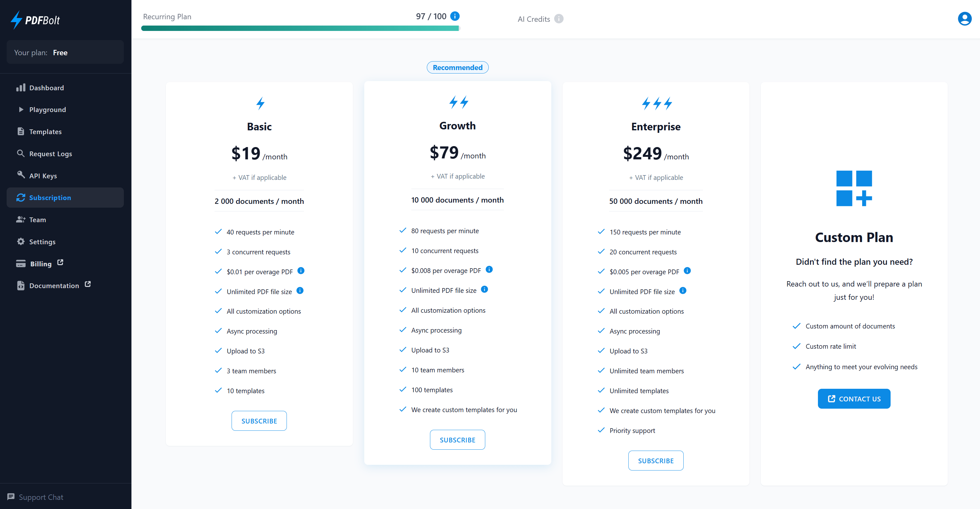Viewport: 980px width, 509px height.
Task: Click Contact Us for the Custom Plan
Action: pos(854,398)
